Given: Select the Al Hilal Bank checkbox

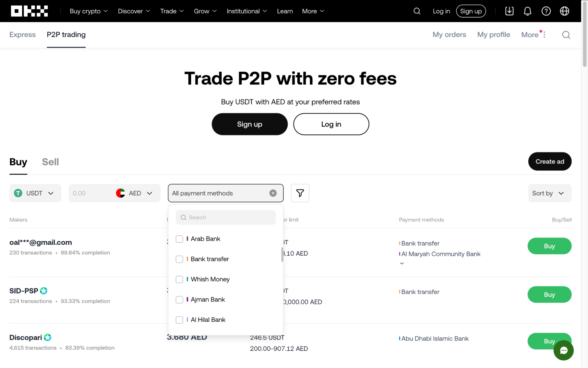Looking at the screenshot, I should (179, 320).
